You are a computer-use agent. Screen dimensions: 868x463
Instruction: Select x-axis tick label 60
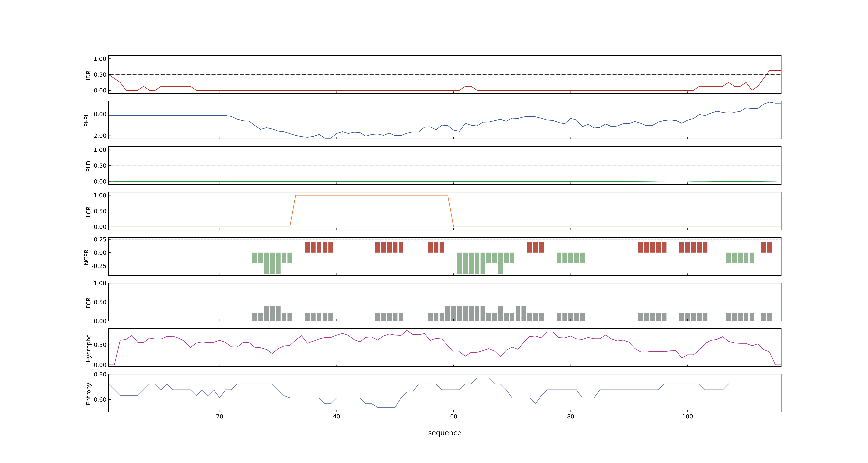454,416
